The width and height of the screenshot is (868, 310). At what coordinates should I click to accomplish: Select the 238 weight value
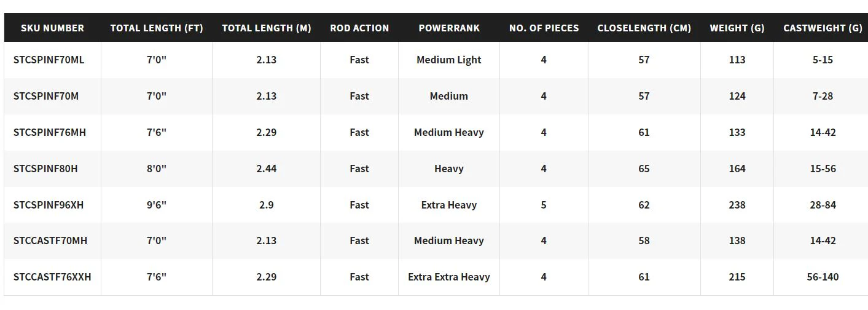737,205
